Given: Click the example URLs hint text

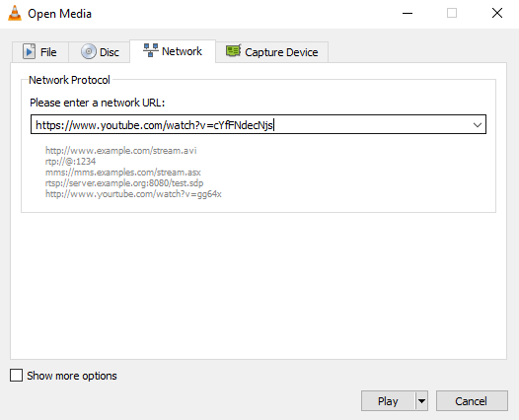Looking at the screenshot, I should [133, 172].
